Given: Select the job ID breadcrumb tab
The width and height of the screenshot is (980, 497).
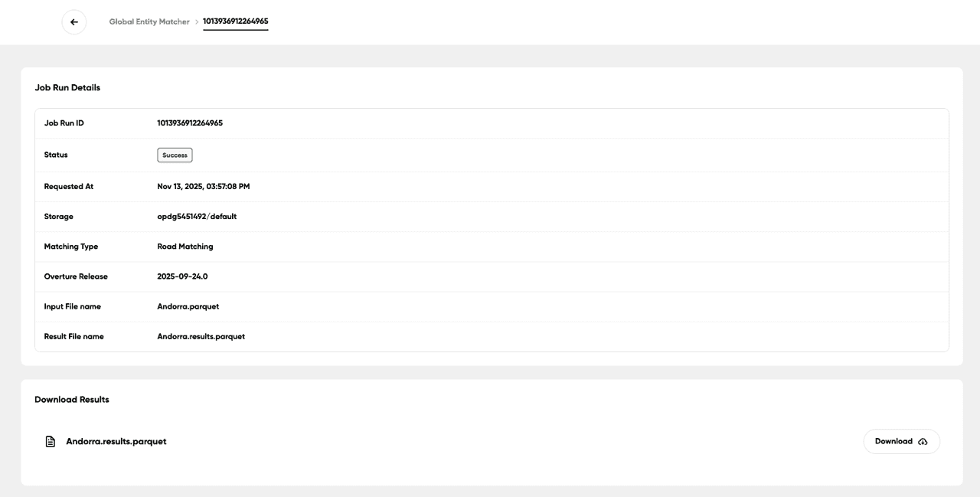Looking at the screenshot, I should pos(236,21).
